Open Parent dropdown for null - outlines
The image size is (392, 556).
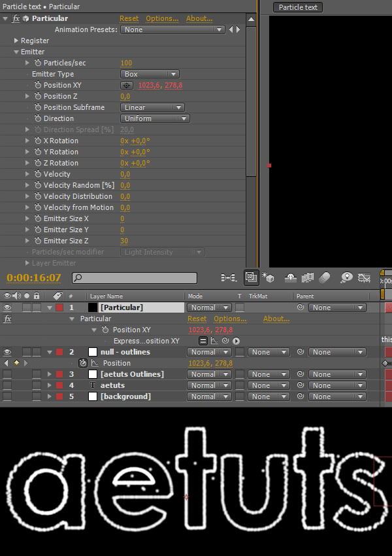tap(338, 352)
